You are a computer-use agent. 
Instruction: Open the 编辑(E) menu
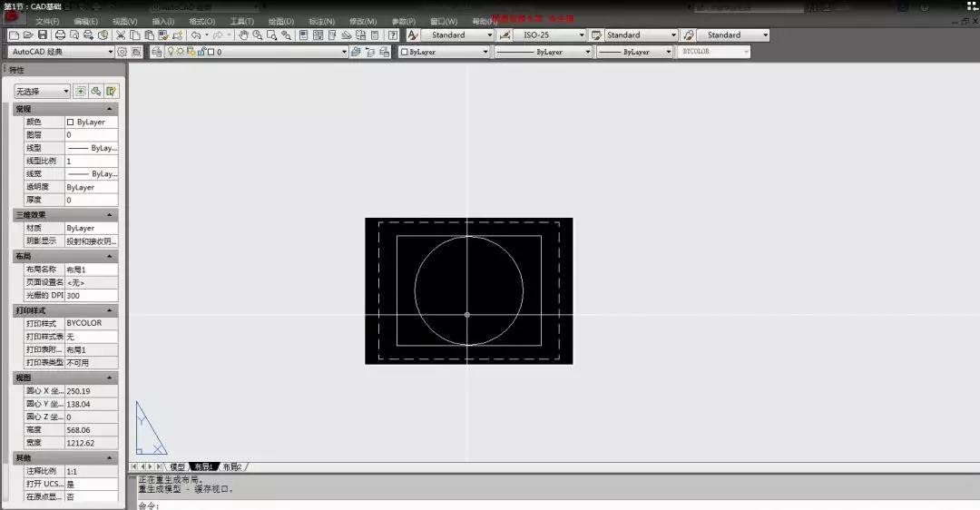pyautogui.click(x=85, y=21)
